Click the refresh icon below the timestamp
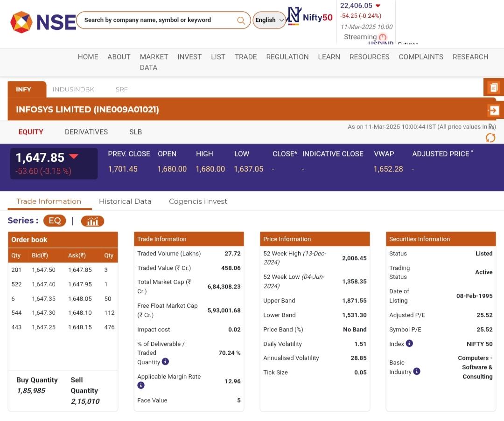 490,138
